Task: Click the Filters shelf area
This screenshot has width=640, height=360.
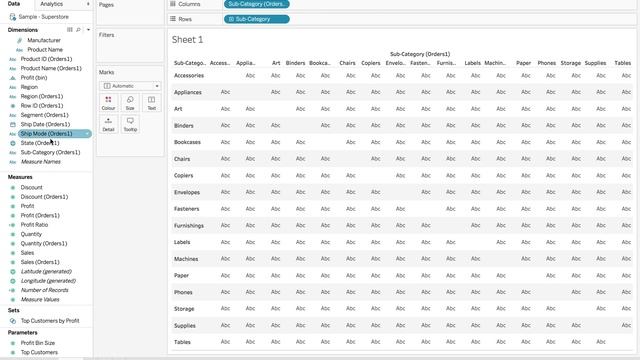Action: [x=130, y=45]
